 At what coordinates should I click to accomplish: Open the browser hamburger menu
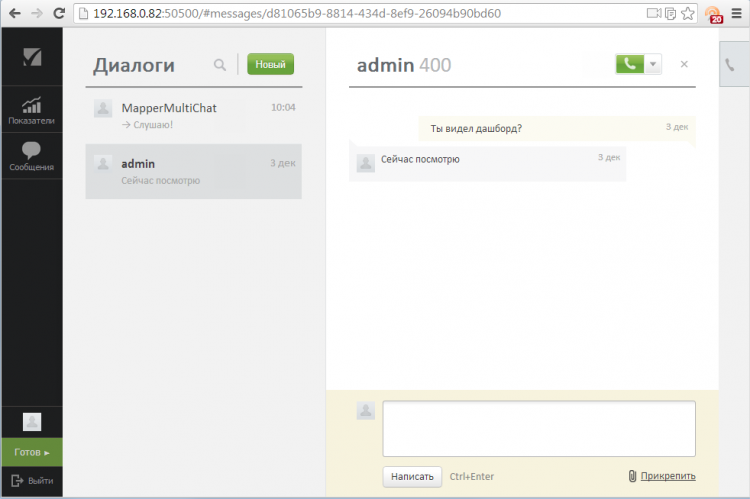pyautogui.click(x=736, y=14)
